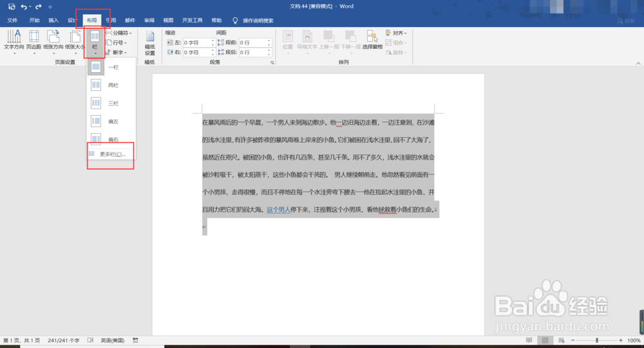Click the 上移一层 bring forward icon
Image resolution: width=644 pixels, height=348 pixels.
pos(329,42)
